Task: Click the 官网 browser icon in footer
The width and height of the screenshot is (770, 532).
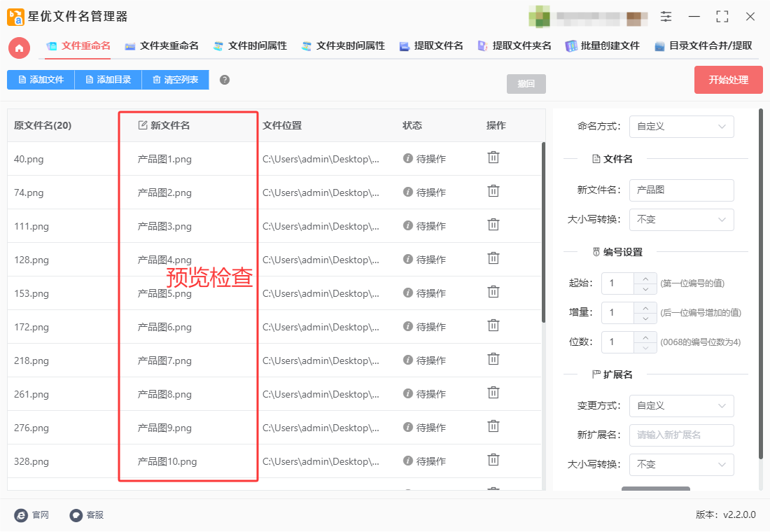Action: (21, 515)
